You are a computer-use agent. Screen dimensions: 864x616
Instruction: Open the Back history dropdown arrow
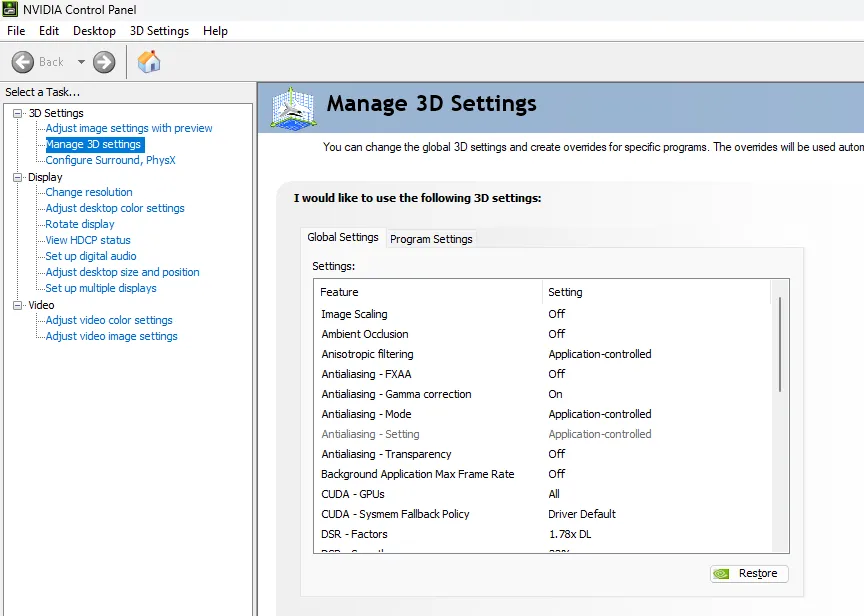point(81,62)
